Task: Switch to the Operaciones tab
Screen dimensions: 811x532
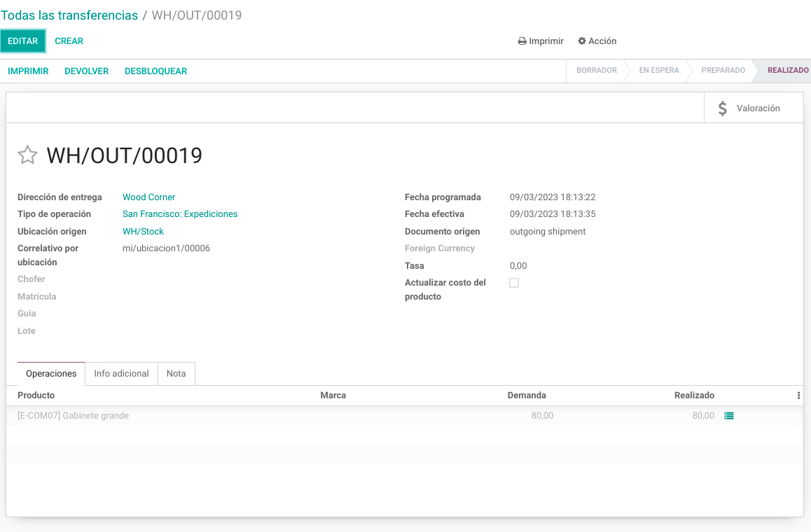Action: 51,373
